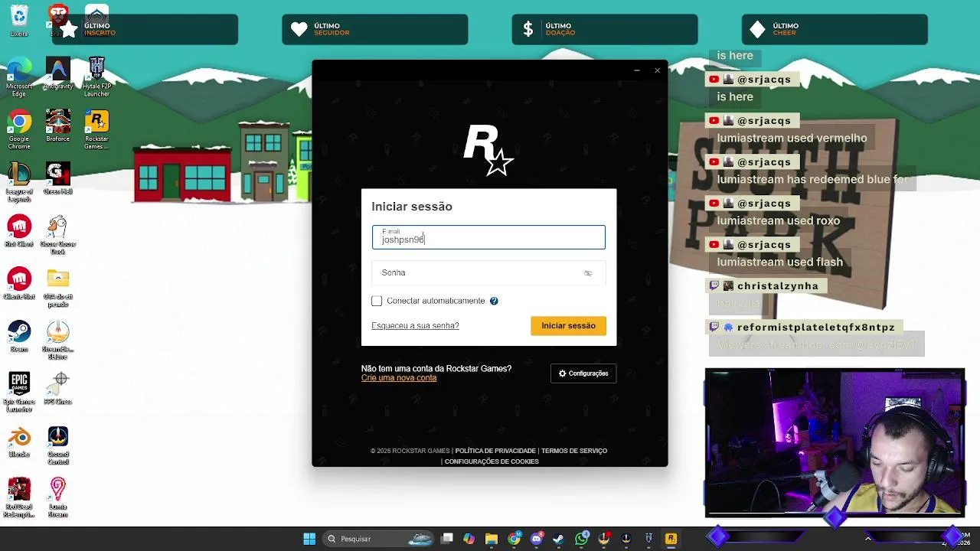Open Configurações settings button

(x=583, y=373)
